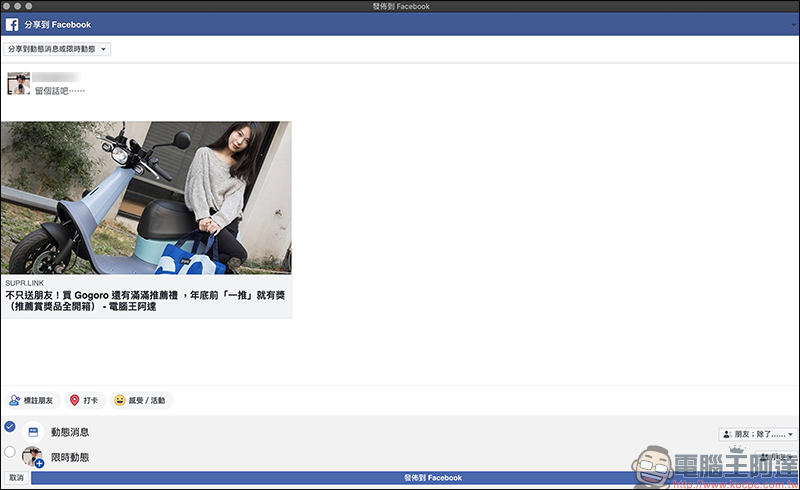Open the 朋友；除了 audience privacy dropdown
Screen dimensions: 800x490
pos(758,434)
